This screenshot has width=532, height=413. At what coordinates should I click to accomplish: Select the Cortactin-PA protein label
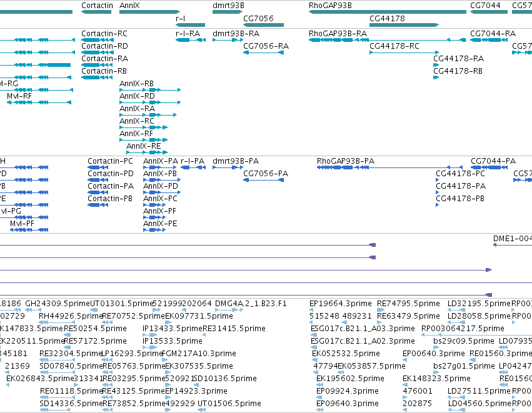pos(111,186)
